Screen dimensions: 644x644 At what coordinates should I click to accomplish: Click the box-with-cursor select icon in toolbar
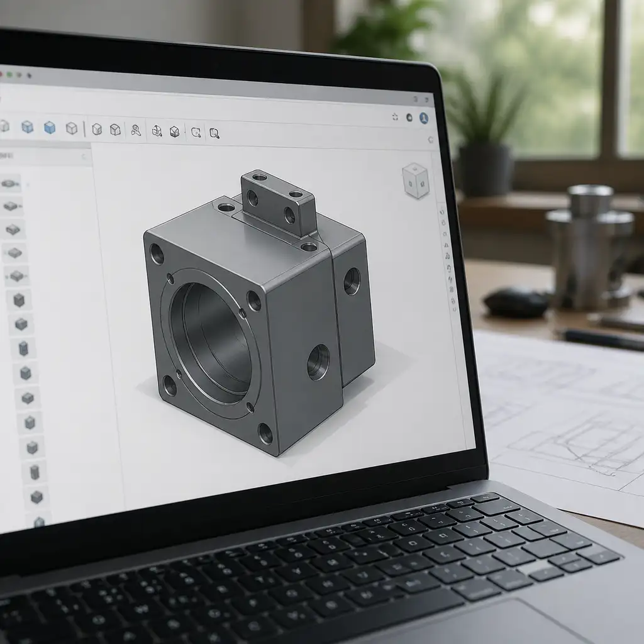pyautogui.click(x=196, y=132)
